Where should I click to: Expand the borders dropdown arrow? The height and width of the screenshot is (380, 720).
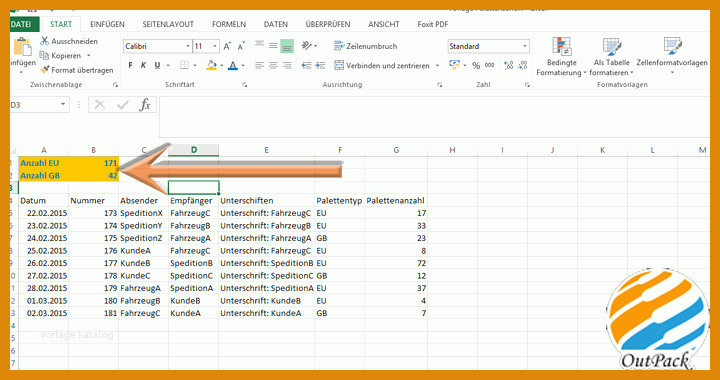pyautogui.click(x=195, y=66)
